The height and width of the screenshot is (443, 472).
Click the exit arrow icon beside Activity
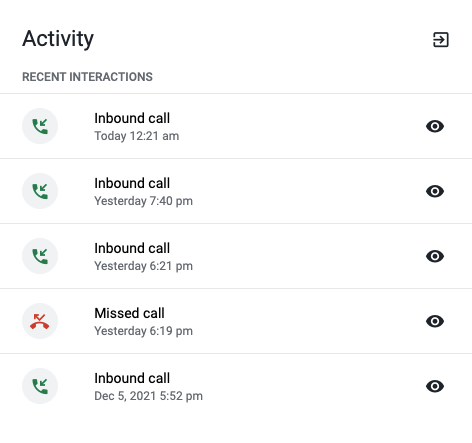point(441,40)
